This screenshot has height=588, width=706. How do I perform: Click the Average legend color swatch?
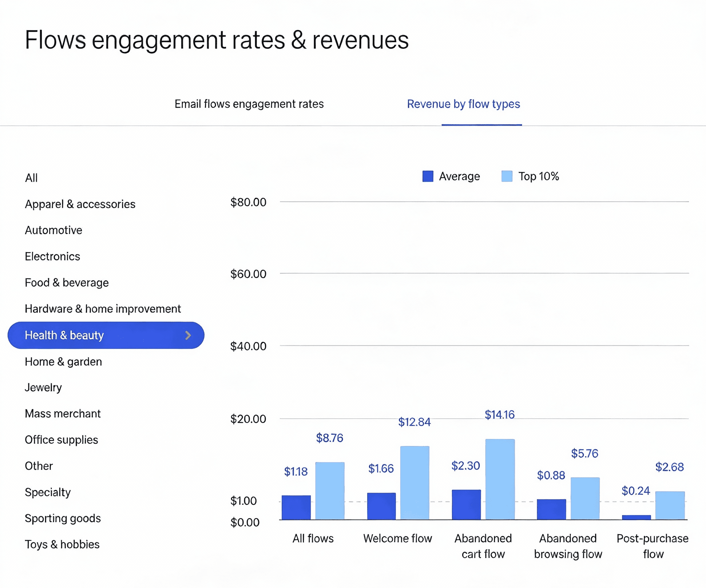[428, 176]
